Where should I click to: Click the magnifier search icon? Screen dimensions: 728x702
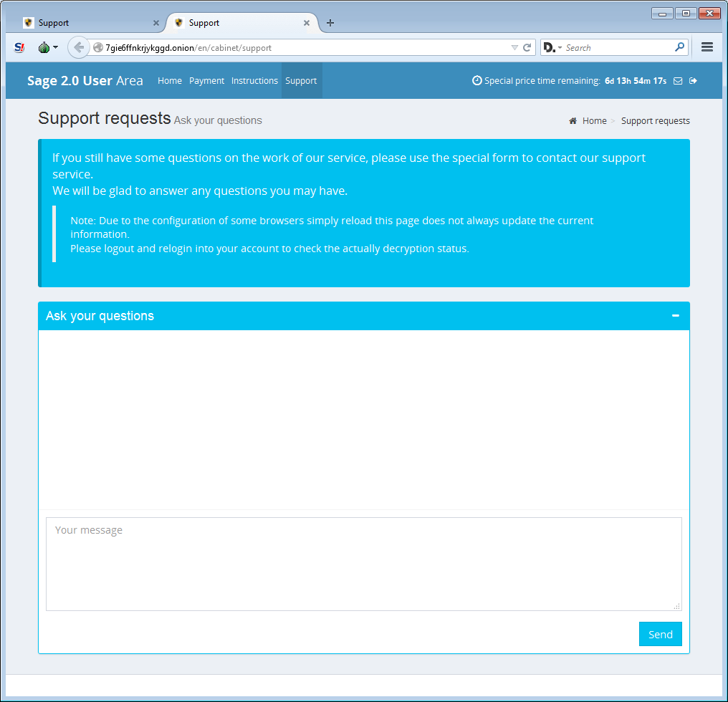(680, 47)
